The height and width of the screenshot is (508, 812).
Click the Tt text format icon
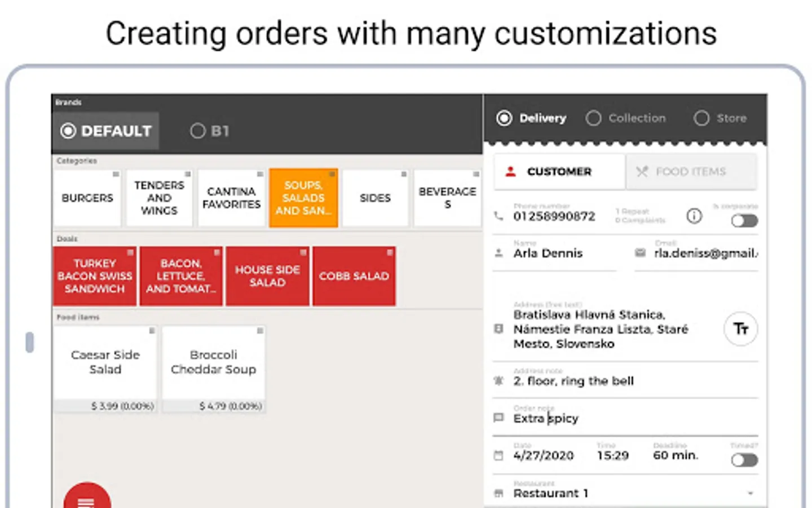(740, 329)
